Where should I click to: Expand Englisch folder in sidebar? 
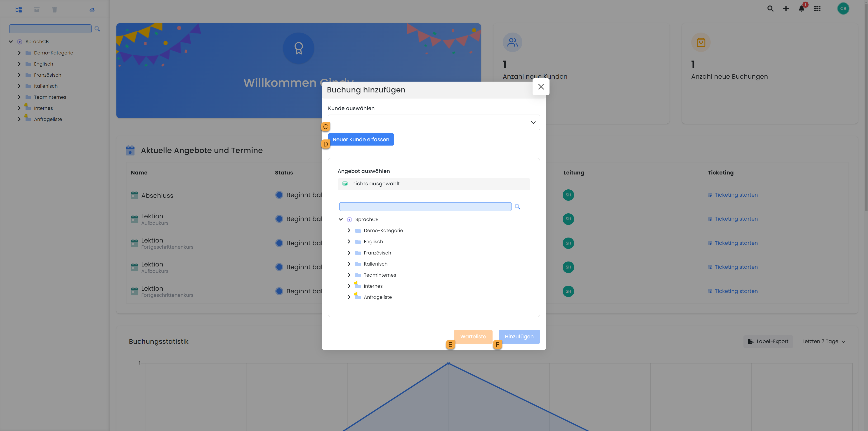pos(19,64)
